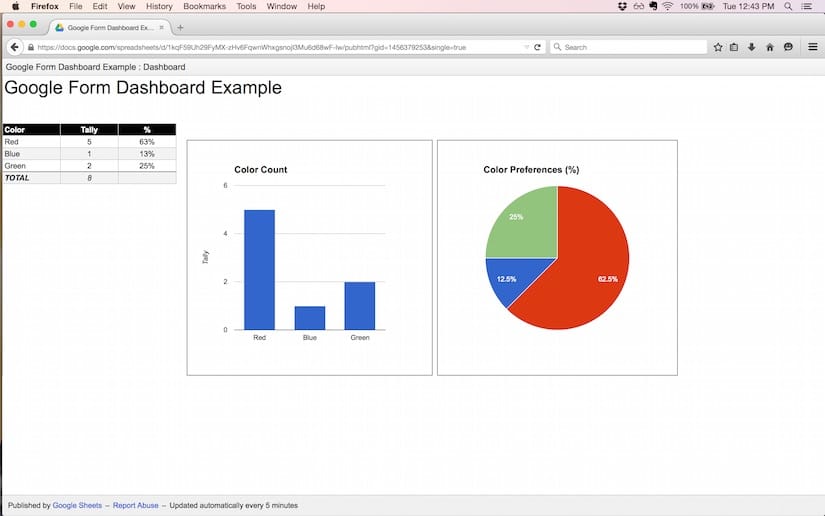Click the Color table header cell
Screen dimensions: 825x516
pyautogui.click(x=32, y=130)
